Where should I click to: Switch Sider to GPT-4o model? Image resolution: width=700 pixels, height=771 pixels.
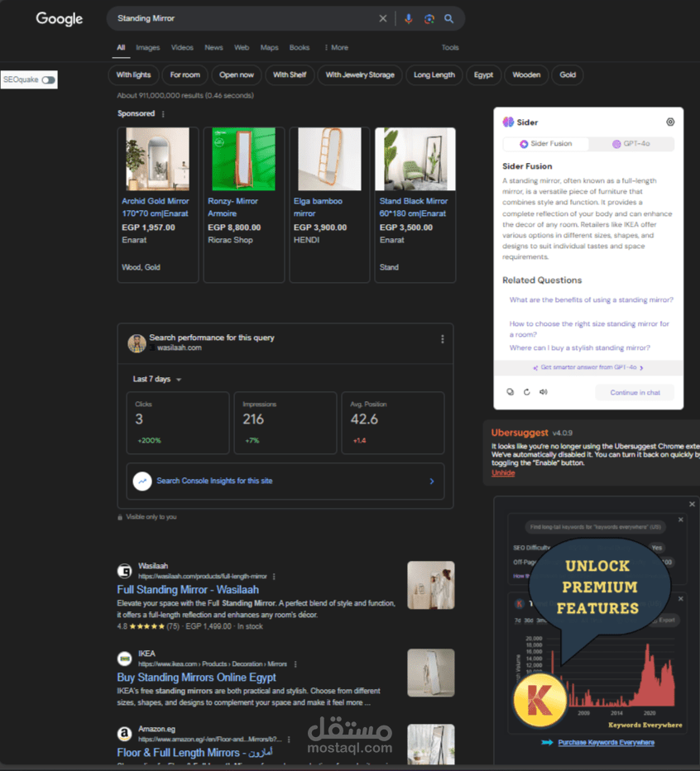[x=631, y=144]
